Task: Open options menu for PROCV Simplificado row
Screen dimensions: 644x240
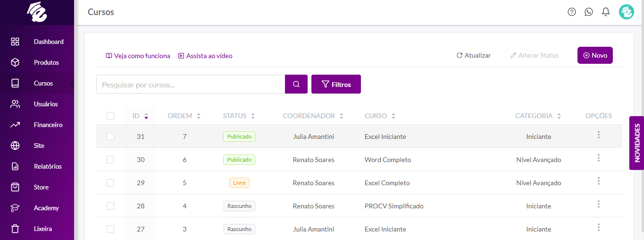Action: (599, 204)
